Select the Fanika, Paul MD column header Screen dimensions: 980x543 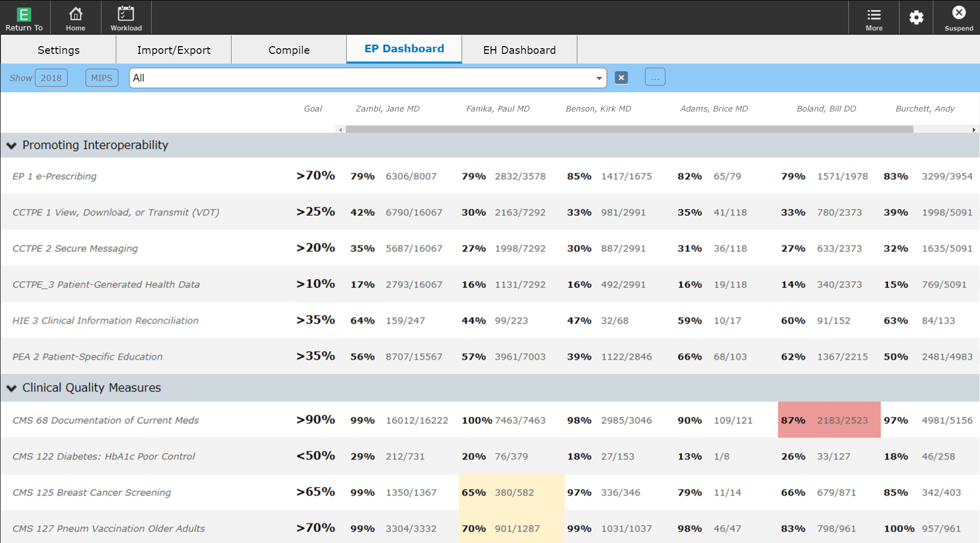497,109
